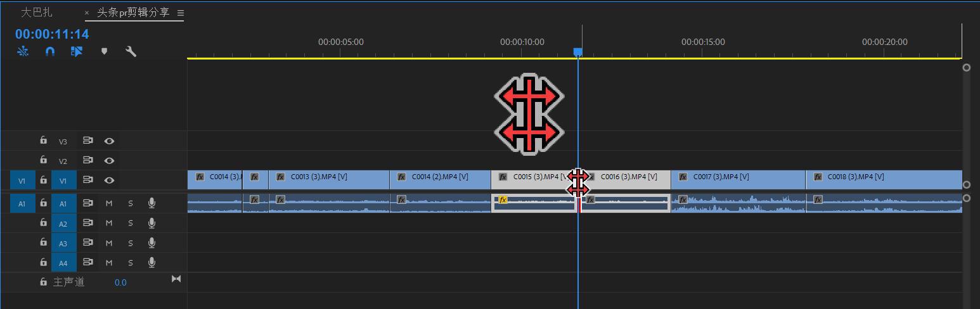Toggle A3 track targeting

pos(63,243)
